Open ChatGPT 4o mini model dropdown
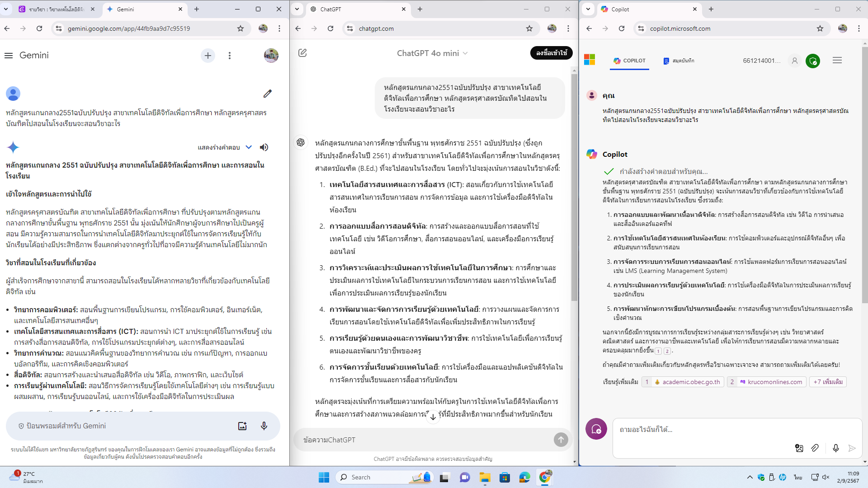The height and width of the screenshot is (488, 868). [432, 53]
